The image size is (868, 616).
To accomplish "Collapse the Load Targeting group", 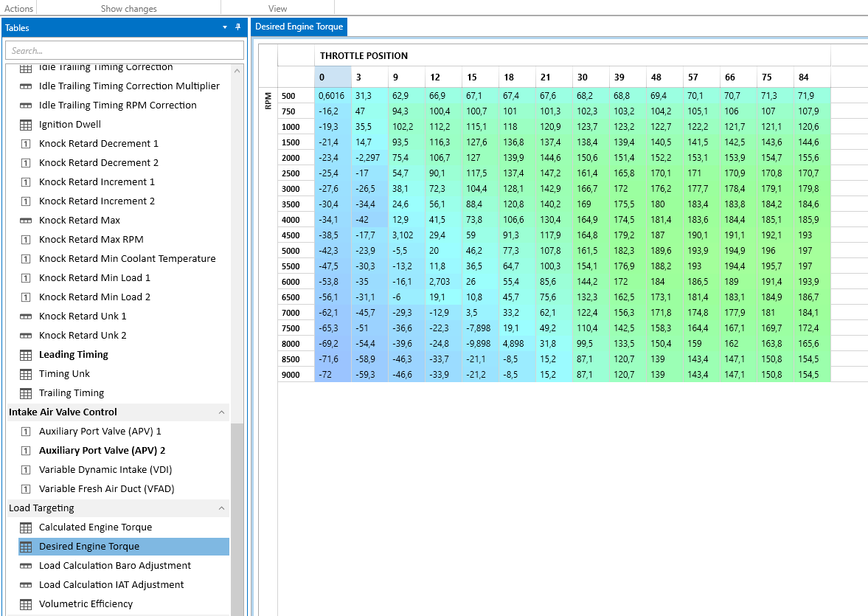I will 221,508.
